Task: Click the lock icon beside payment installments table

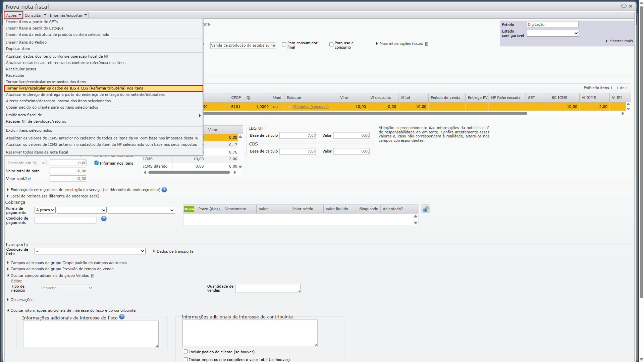Action: 426,209
